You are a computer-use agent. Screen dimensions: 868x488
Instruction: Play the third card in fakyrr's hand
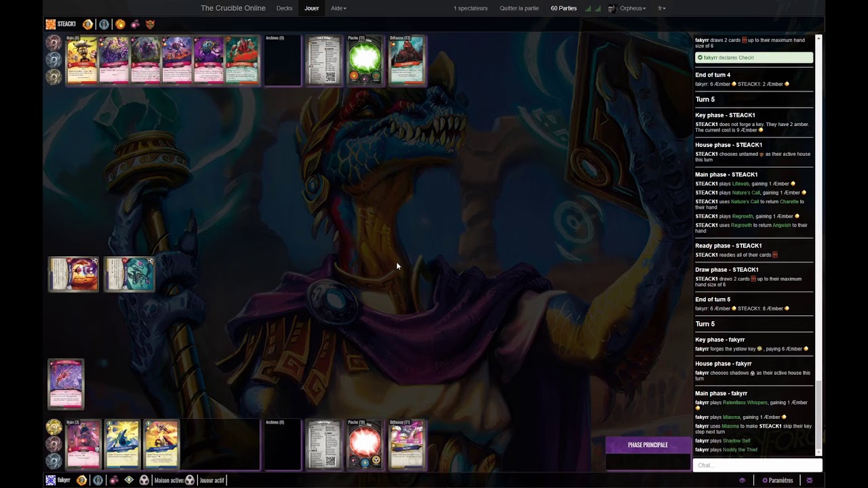pyautogui.click(x=161, y=445)
